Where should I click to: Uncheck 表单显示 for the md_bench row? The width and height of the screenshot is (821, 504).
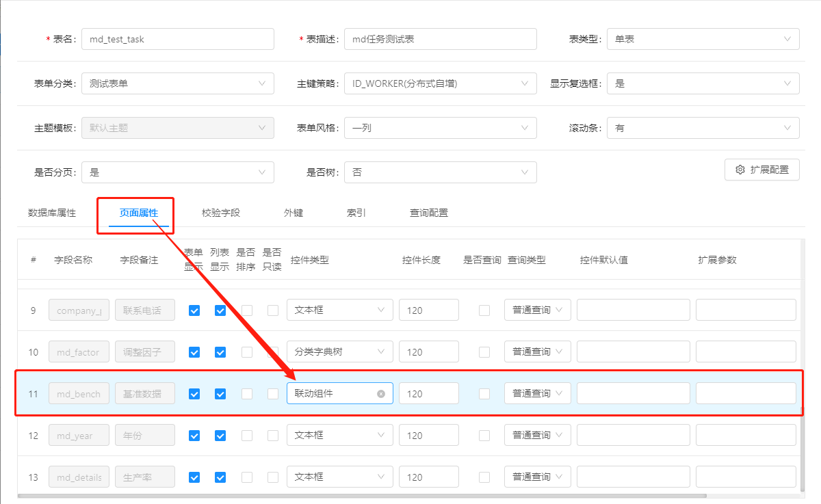194,393
